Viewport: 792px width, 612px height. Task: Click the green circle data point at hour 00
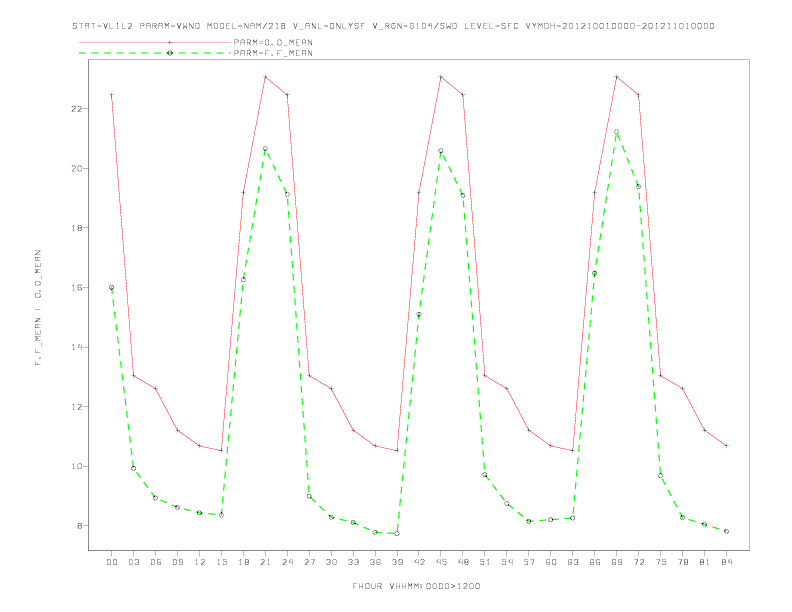112,288
